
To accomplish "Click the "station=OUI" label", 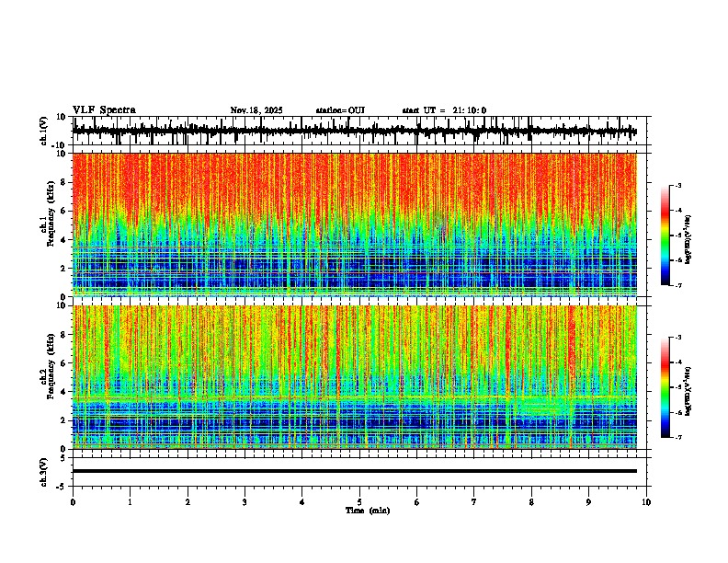I will tap(340, 110).
